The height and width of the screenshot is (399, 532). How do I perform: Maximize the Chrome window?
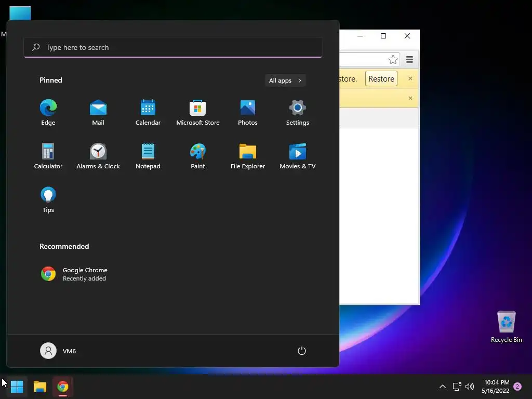click(x=383, y=36)
